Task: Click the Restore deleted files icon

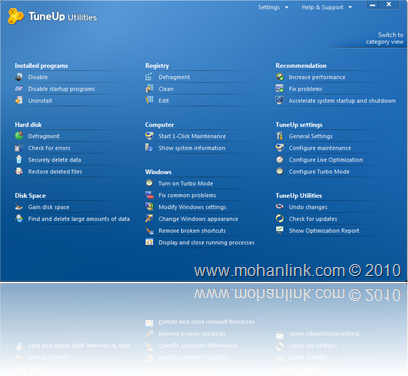Action: pyautogui.click(x=19, y=171)
